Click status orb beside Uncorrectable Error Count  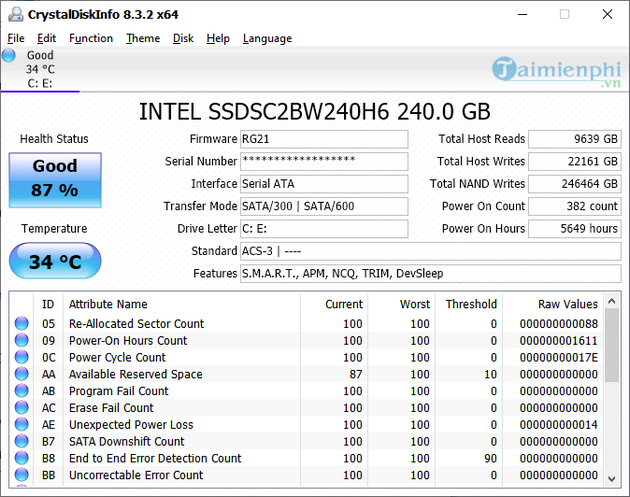22,476
